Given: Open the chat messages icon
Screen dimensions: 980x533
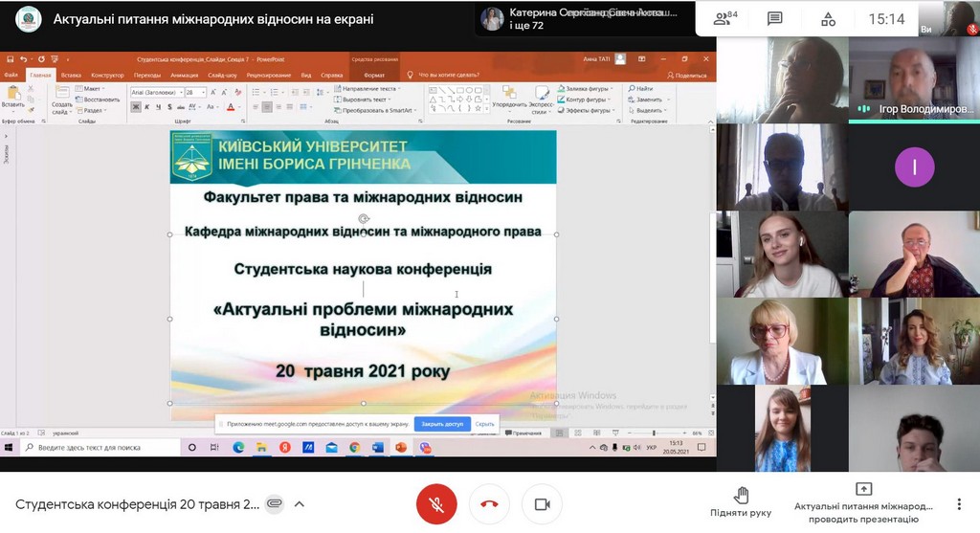Looking at the screenshot, I should point(775,19).
